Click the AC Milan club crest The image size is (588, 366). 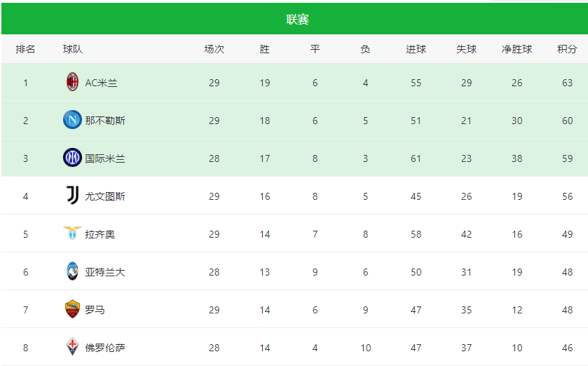pos(72,82)
